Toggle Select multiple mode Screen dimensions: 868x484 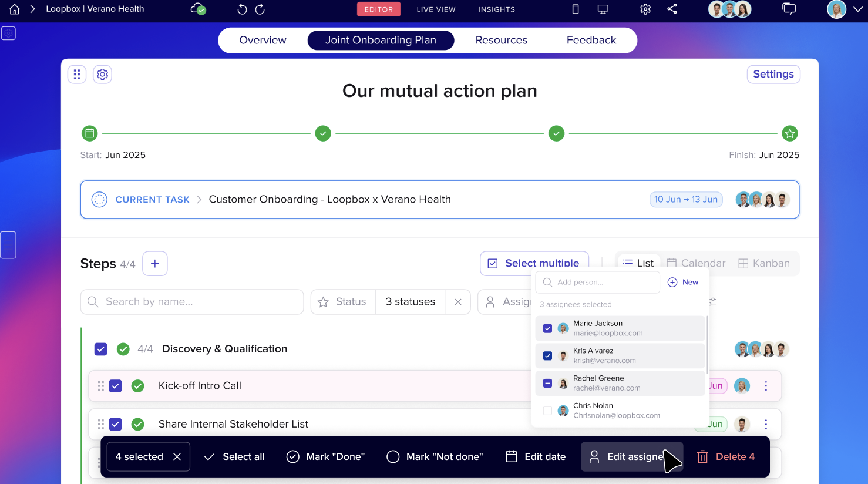(x=534, y=263)
